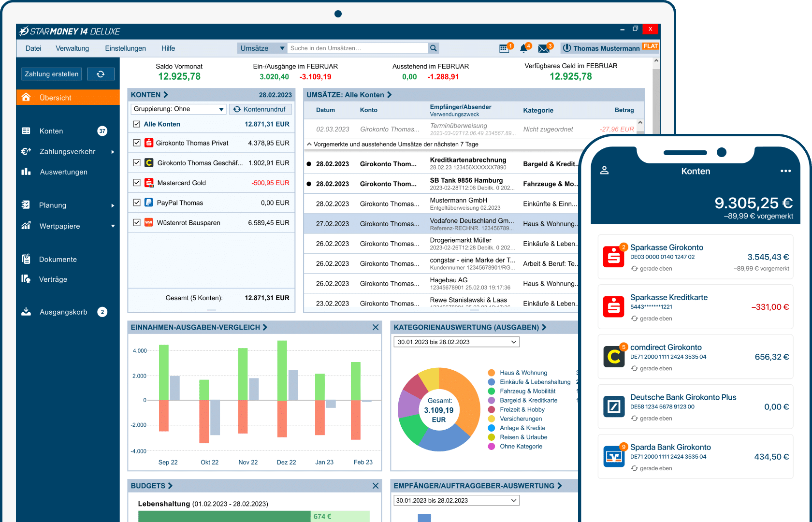Click the Wüstenrot Bausparen account logo
The width and height of the screenshot is (812, 522).
click(149, 223)
